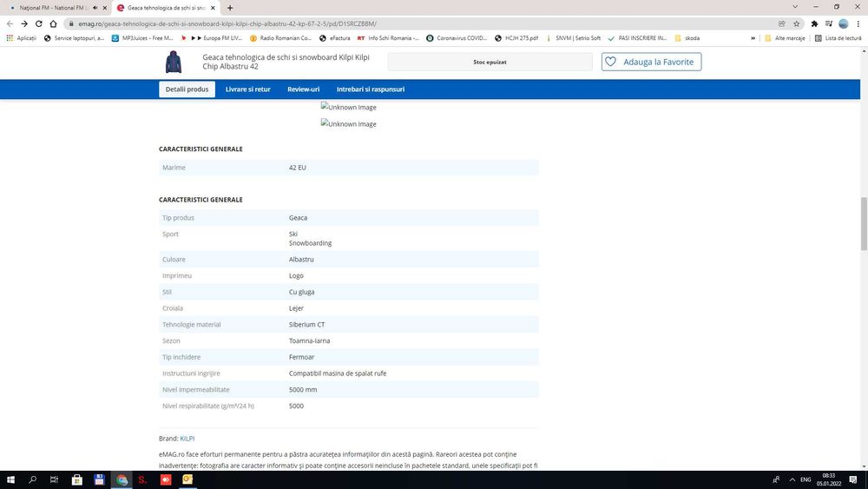Image resolution: width=868 pixels, height=489 pixels.
Task: Open the taskbar clock and date
Action: (829, 479)
